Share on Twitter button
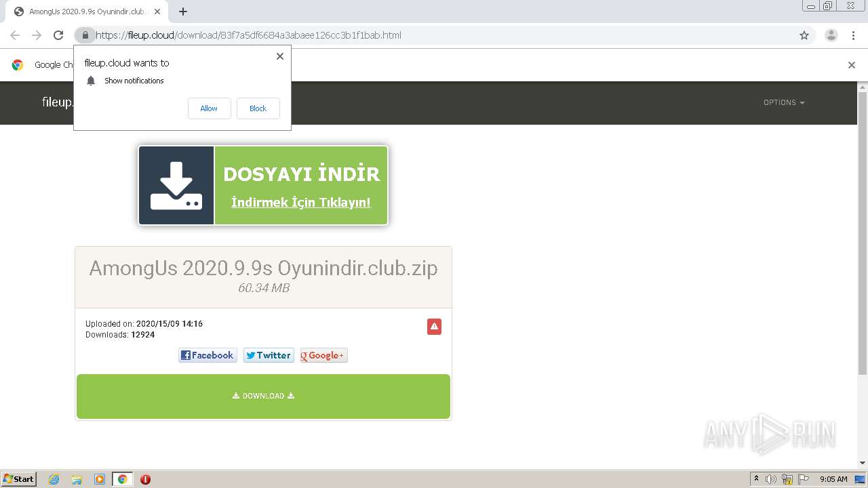The width and height of the screenshot is (868, 488). pyautogui.click(x=269, y=355)
